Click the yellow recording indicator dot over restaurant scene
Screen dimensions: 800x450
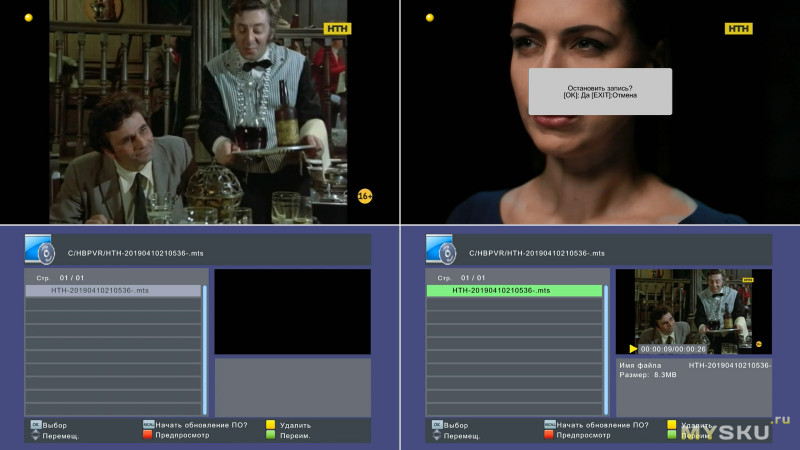pos(29,18)
